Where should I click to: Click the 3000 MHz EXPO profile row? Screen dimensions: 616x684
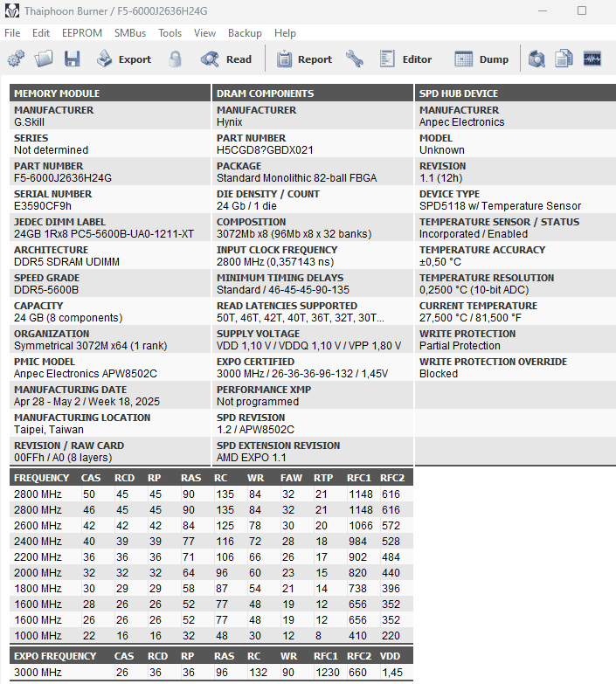211,672
